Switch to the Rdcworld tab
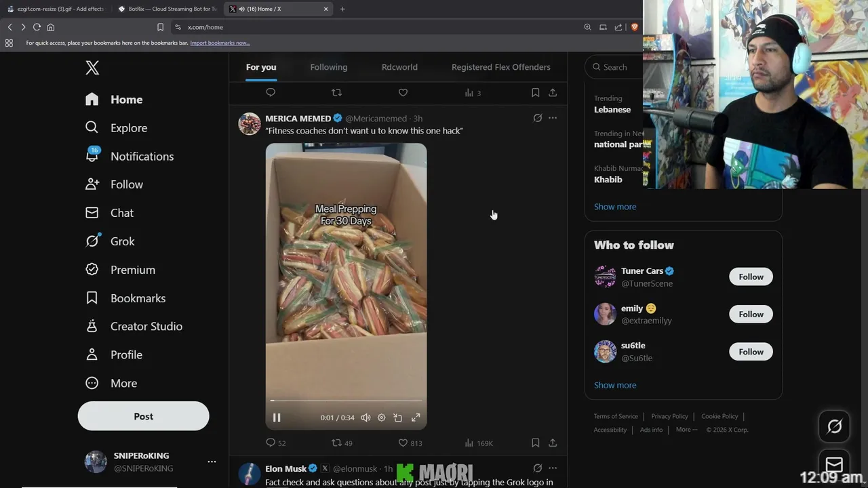This screenshot has height=488, width=868. 399,67
